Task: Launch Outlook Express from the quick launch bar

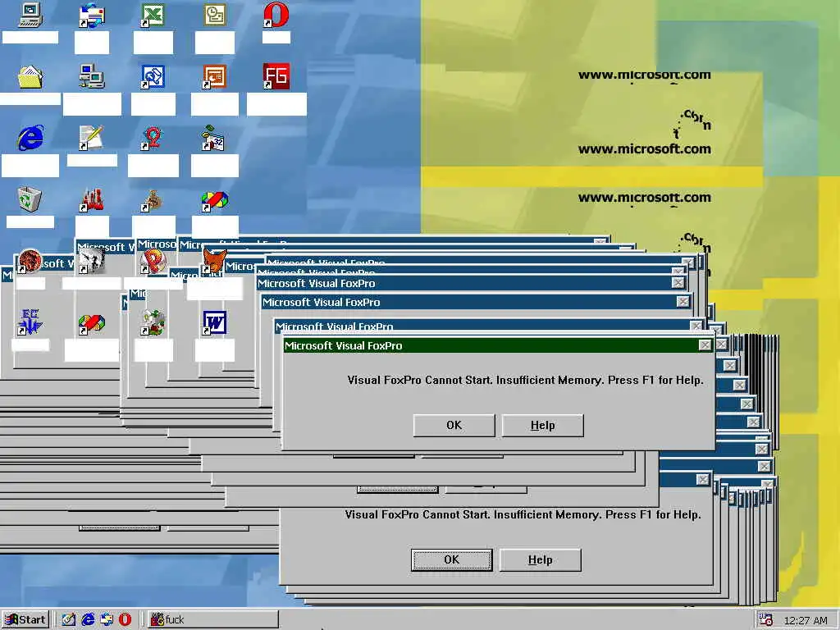Action: [x=107, y=619]
